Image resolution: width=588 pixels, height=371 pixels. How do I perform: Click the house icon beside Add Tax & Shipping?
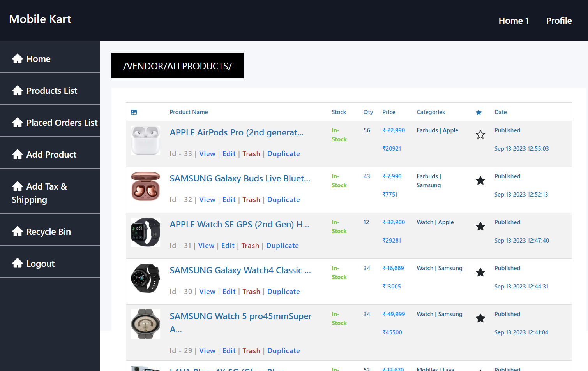click(18, 186)
